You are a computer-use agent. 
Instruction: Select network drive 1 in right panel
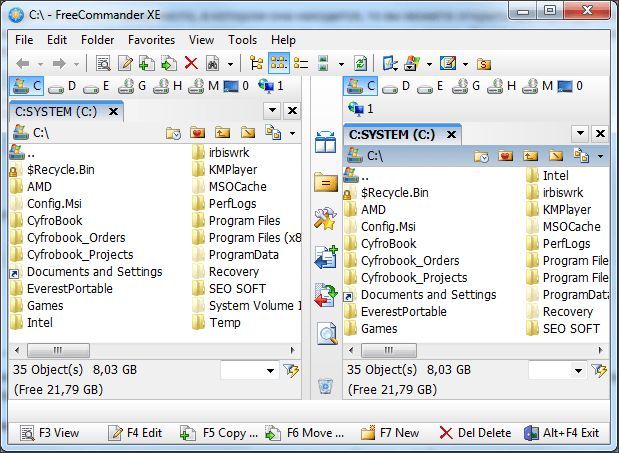click(x=360, y=109)
